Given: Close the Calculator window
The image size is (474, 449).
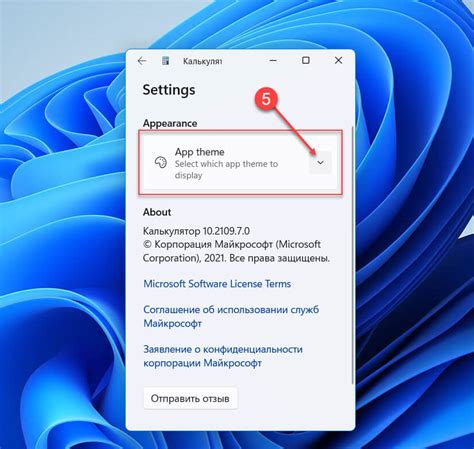Looking at the screenshot, I should [338, 61].
